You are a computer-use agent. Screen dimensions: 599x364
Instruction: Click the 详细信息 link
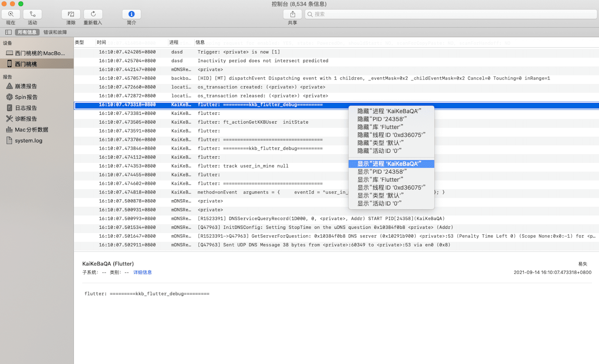coord(142,272)
